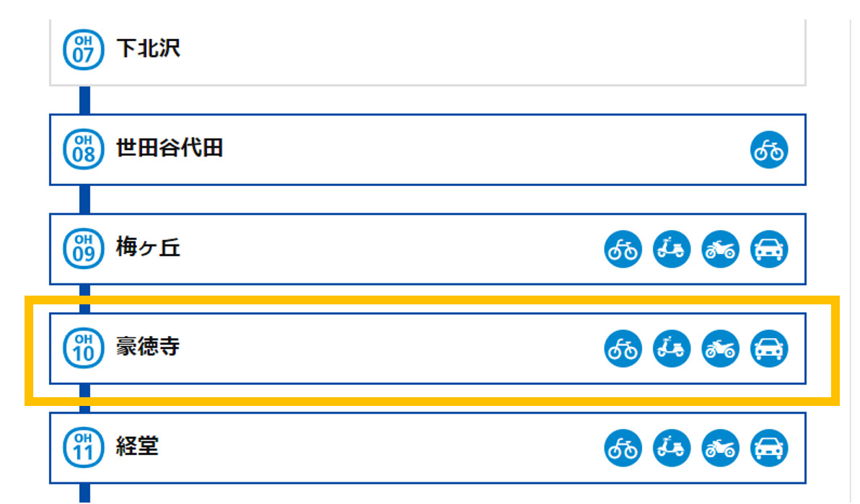Select the scooter icon in 経堂 row
Screen dimensions: 860x504
coord(672,448)
